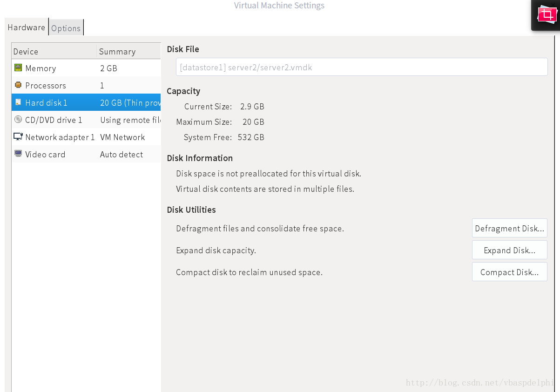560x392 pixels.
Task: Click the '20 GB' maximum size value
Action: pos(253,122)
